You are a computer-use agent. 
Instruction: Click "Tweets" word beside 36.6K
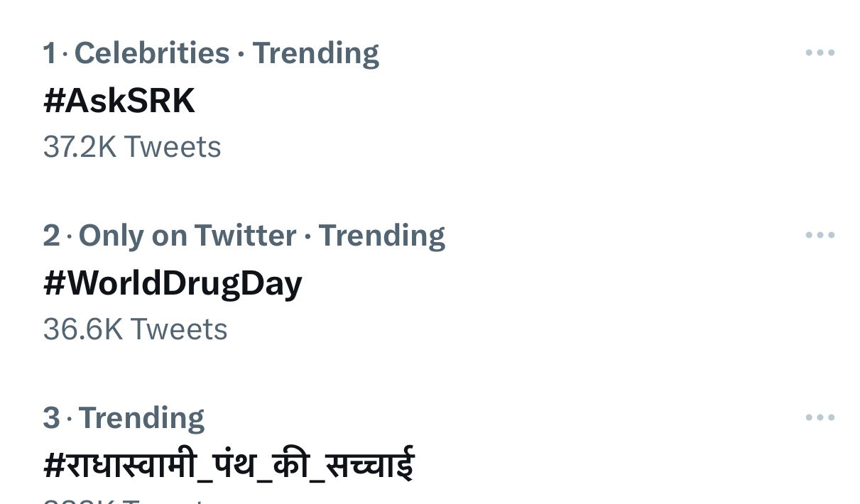point(179,329)
